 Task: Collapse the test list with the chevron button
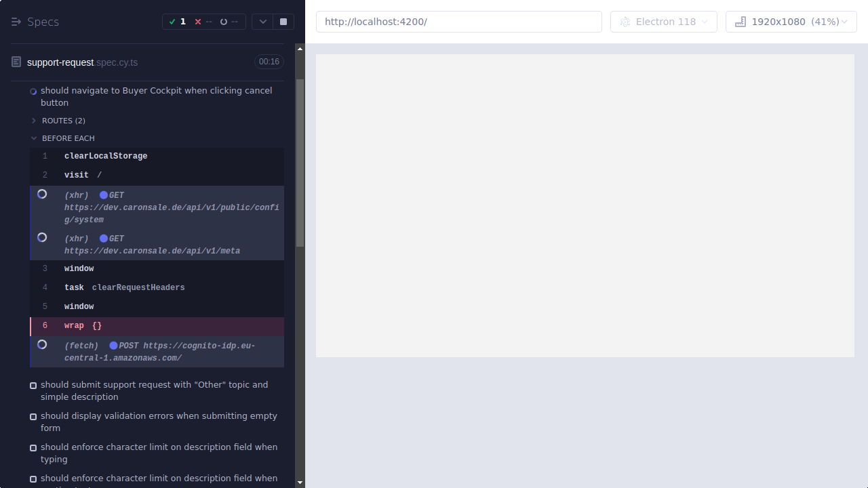coord(262,21)
